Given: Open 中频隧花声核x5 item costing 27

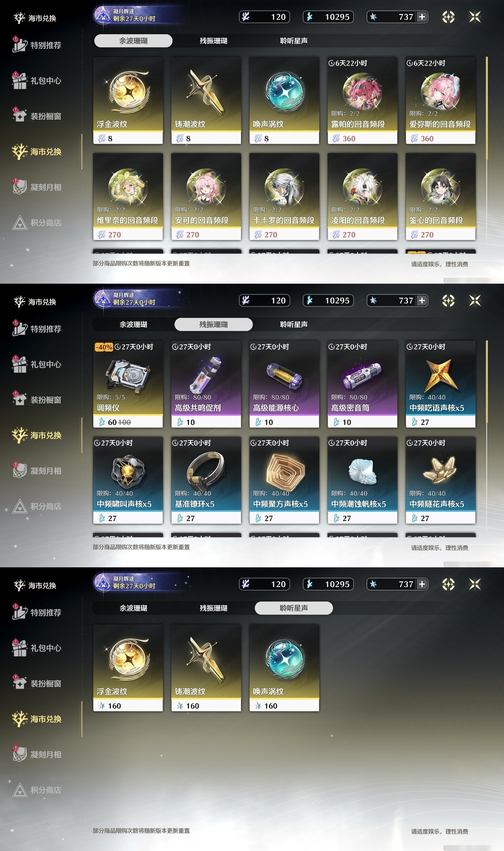Looking at the screenshot, I should point(441,480).
